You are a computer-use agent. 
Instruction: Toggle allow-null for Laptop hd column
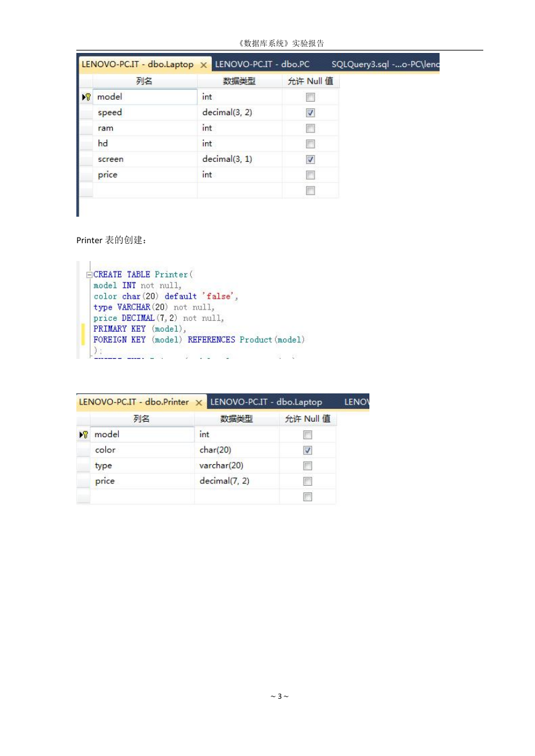[x=310, y=143]
